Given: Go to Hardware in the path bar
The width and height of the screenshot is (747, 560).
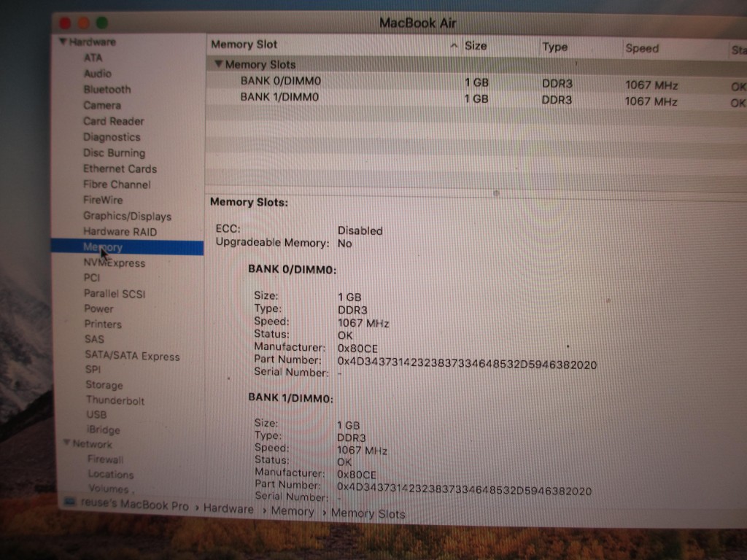Looking at the screenshot, I should (228, 509).
